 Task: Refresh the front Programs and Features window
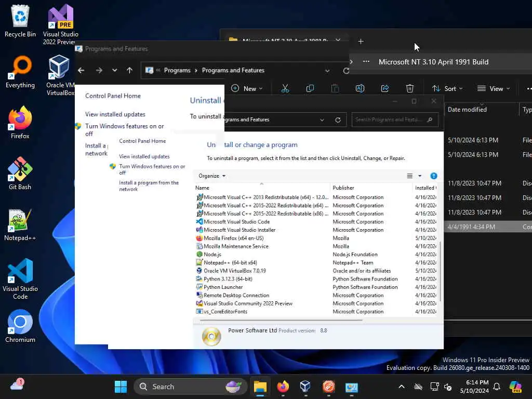[x=338, y=120]
